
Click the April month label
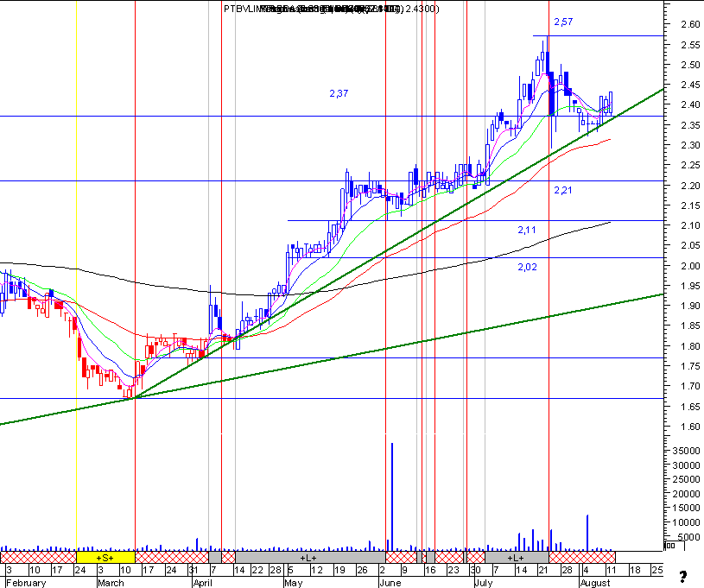click(x=202, y=583)
